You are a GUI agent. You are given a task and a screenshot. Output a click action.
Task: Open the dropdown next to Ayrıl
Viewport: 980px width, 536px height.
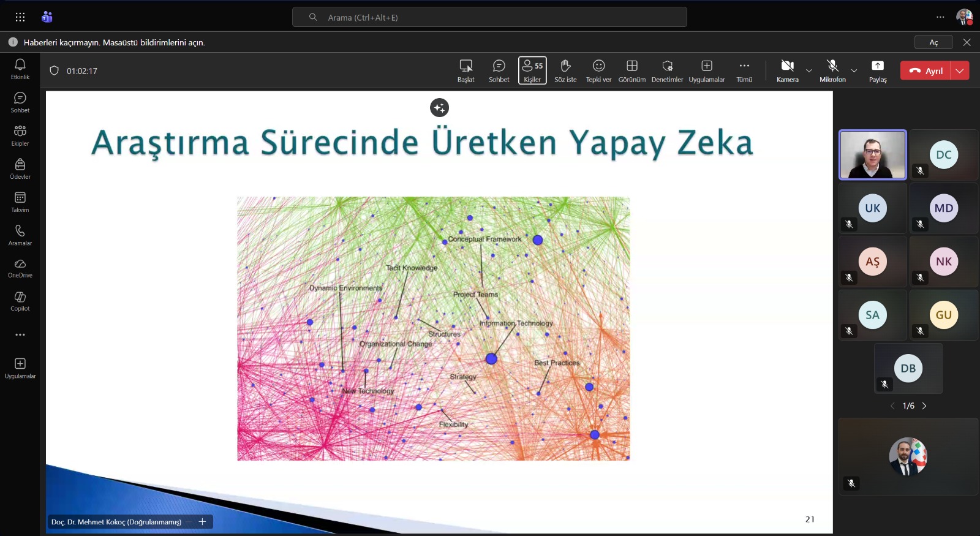960,71
